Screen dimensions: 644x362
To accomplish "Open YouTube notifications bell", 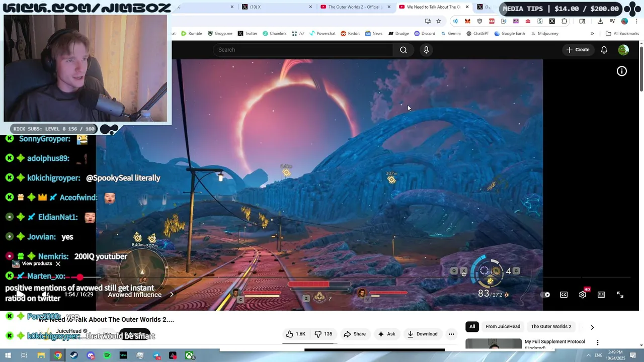I will (x=604, y=50).
